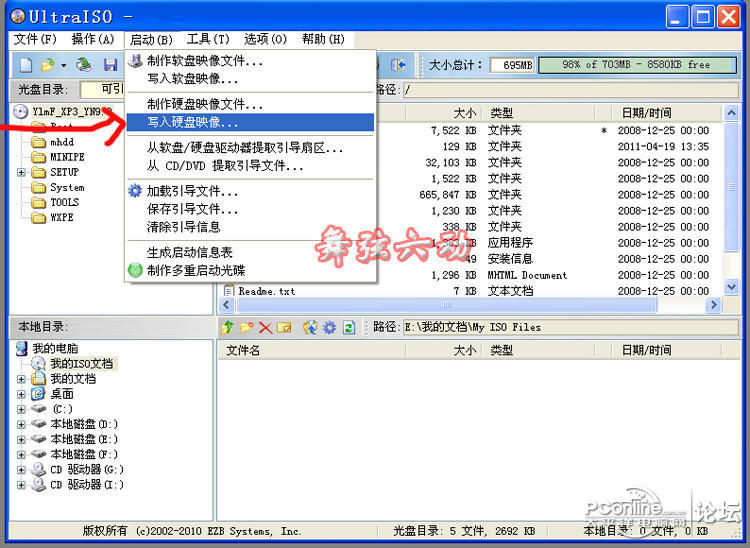Click the blue gear icon in local toolbar
The image size is (750, 548).
point(330,328)
